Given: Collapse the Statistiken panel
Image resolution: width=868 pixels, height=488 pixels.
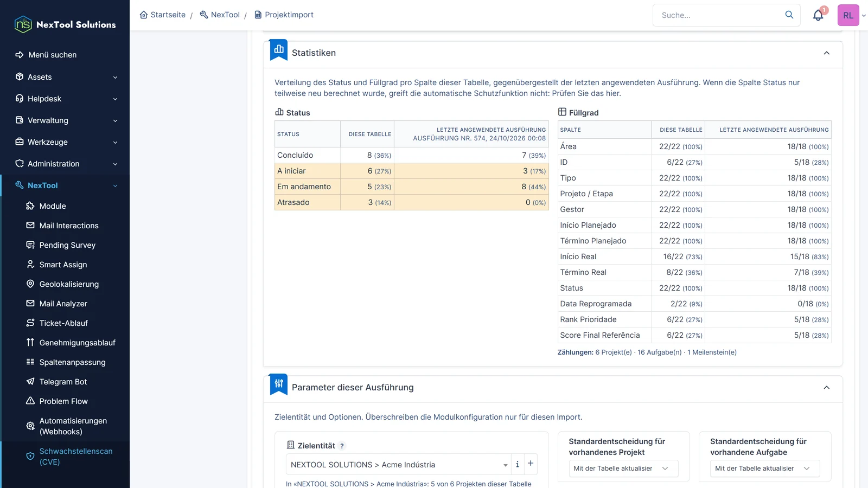Looking at the screenshot, I should click(x=826, y=53).
